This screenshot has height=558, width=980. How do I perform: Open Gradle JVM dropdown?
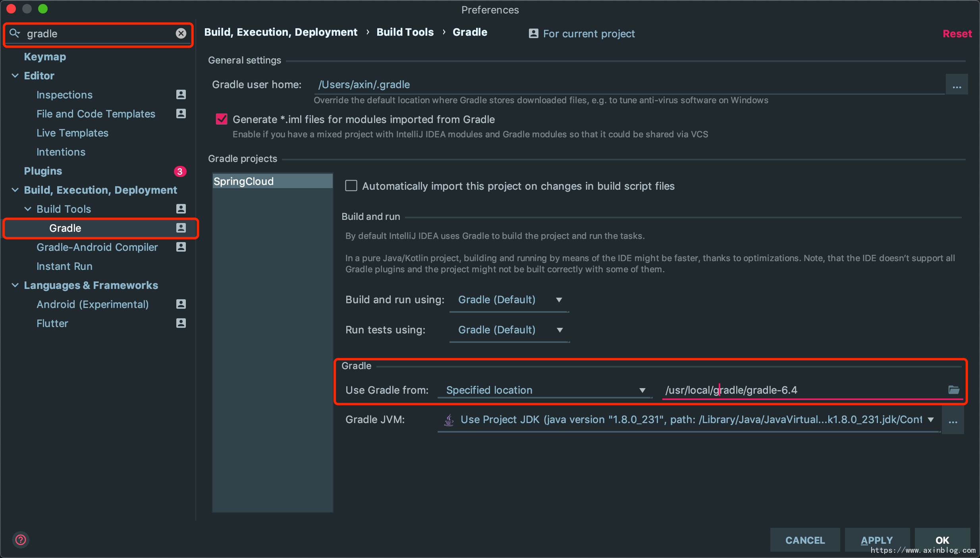[x=689, y=419]
